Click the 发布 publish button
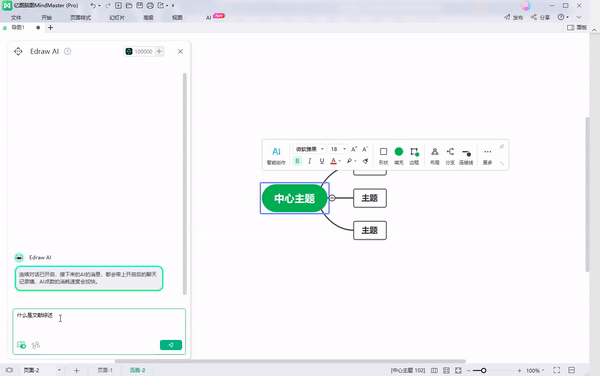 tap(514, 17)
